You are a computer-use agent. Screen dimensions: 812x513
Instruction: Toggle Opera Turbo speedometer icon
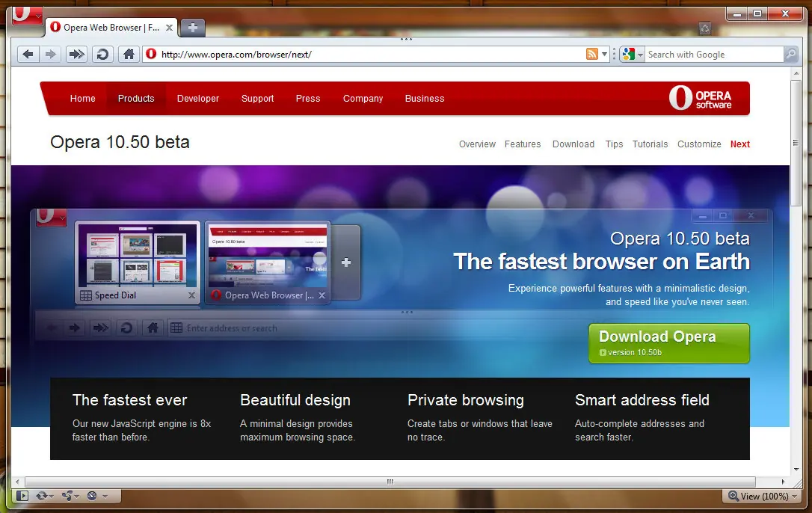point(92,496)
